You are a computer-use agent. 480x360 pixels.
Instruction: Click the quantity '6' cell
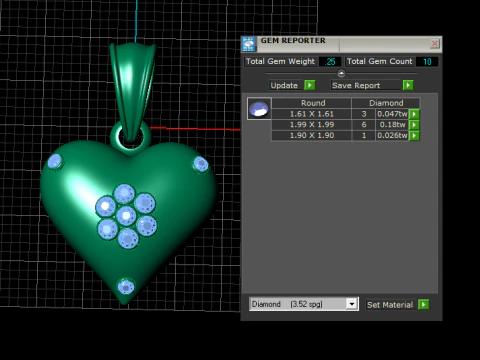coord(364,125)
